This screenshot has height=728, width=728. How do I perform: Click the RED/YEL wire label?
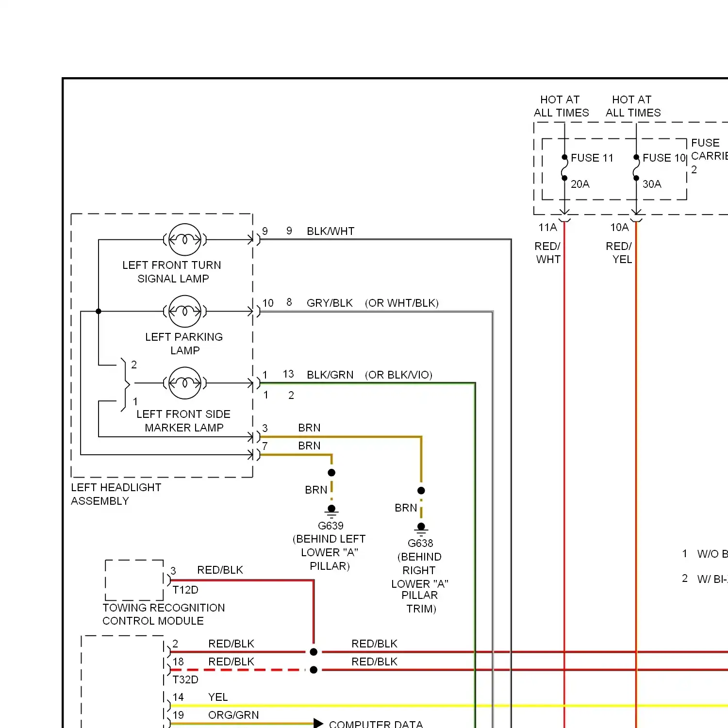click(x=619, y=253)
